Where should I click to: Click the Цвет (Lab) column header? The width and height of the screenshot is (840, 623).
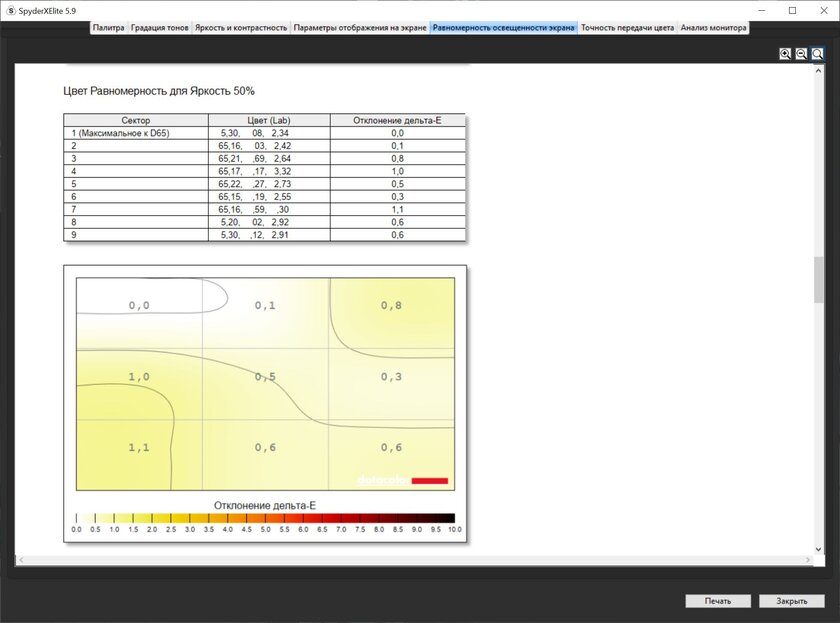click(269, 120)
